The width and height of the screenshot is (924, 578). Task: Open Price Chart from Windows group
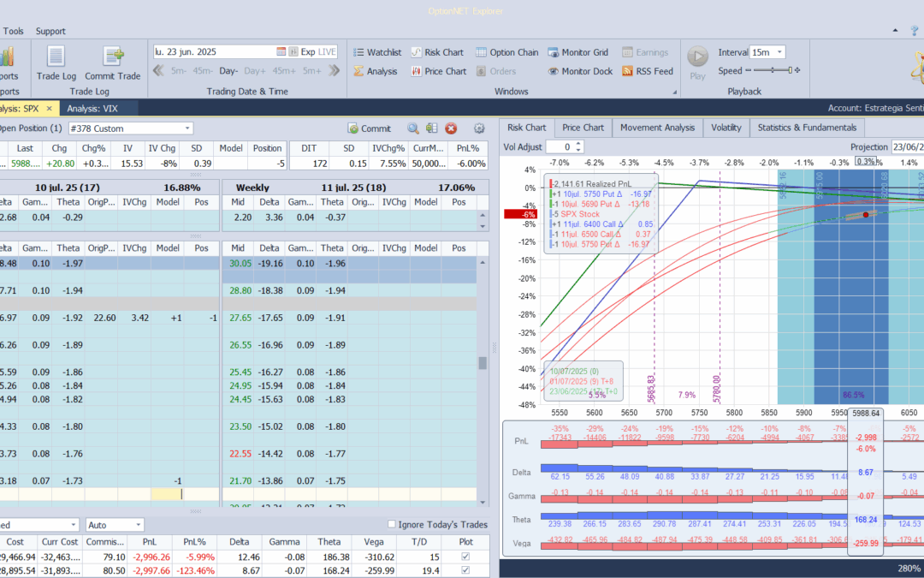click(438, 71)
